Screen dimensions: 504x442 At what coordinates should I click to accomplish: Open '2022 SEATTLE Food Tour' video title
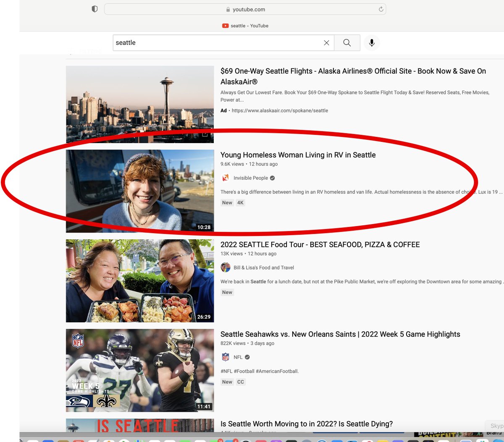coord(320,245)
